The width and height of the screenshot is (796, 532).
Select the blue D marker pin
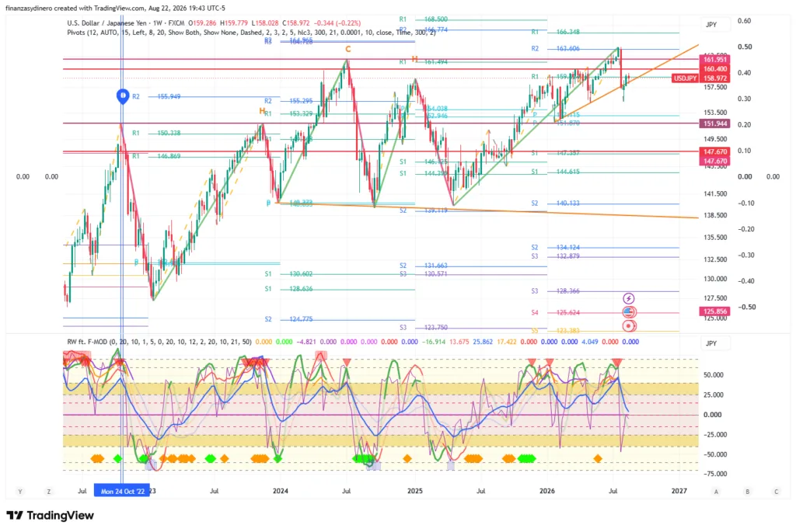point(123,96)
